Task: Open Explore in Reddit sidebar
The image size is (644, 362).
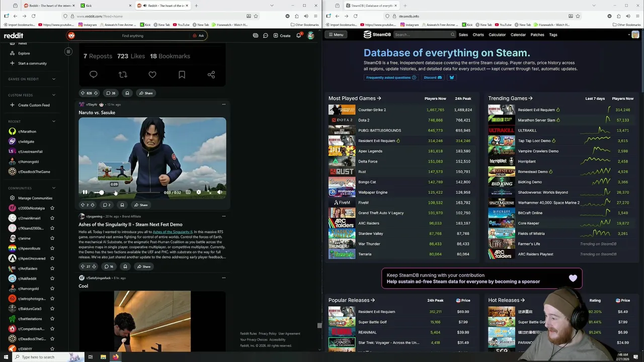Action: (24, 53)
